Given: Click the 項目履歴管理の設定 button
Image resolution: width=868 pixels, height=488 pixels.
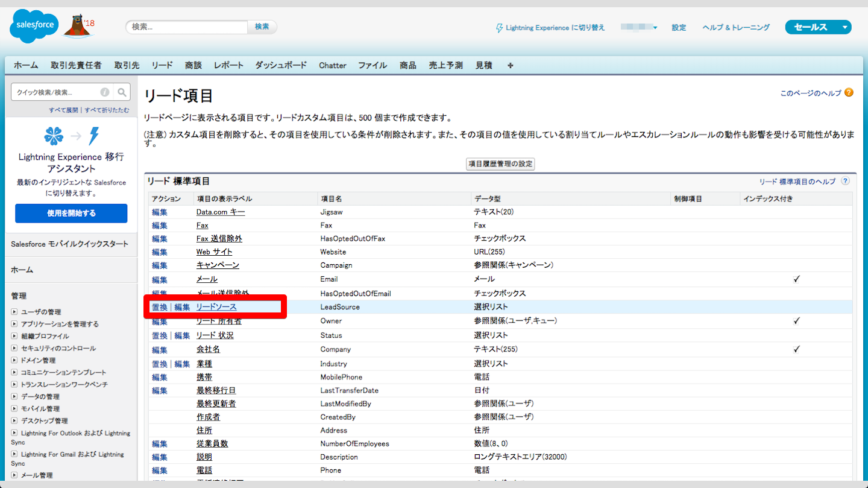Looking at the screenshot, I should click(x=501, y=164).
